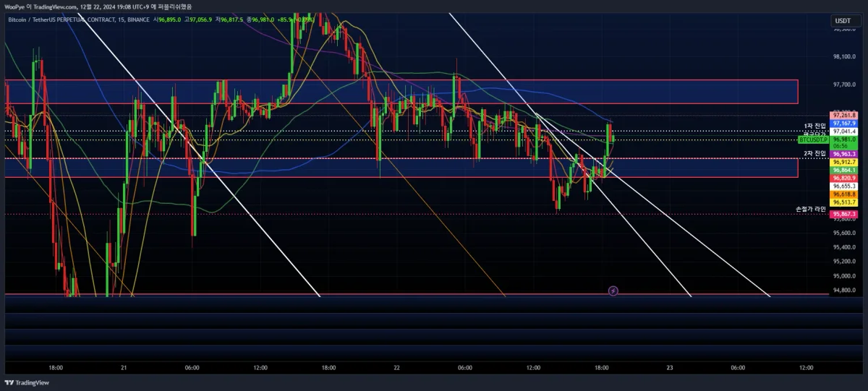Click the 97,261.8 salmon price label

[844, 115]
